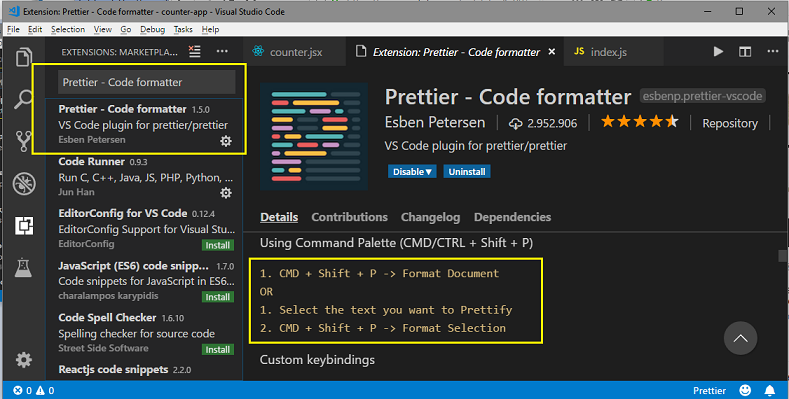
Task: Open the Debug menu
Action: [x=152, y=30]
